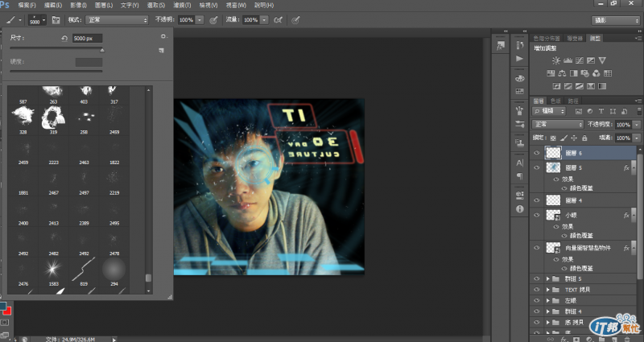
Task: Delete layer with trash icon
Action: point(627,339)
